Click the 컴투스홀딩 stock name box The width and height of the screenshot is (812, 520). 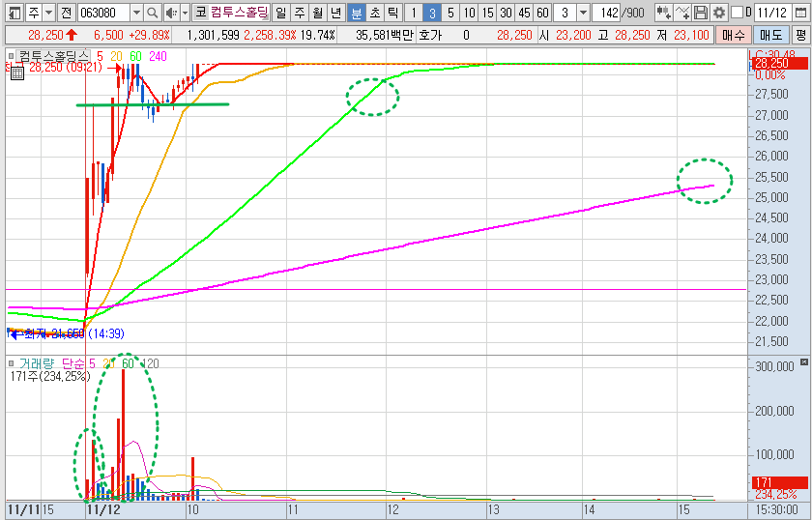coord(240,13)
